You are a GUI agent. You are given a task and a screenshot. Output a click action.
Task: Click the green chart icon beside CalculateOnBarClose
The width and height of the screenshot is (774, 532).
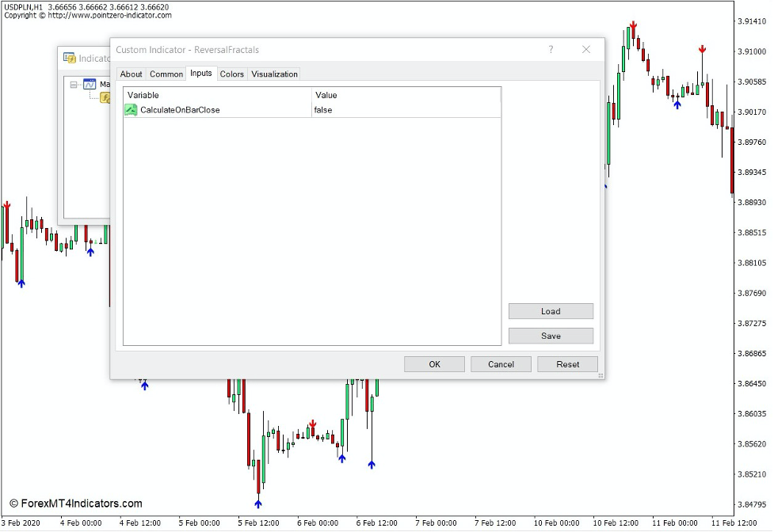pos(131,109)
